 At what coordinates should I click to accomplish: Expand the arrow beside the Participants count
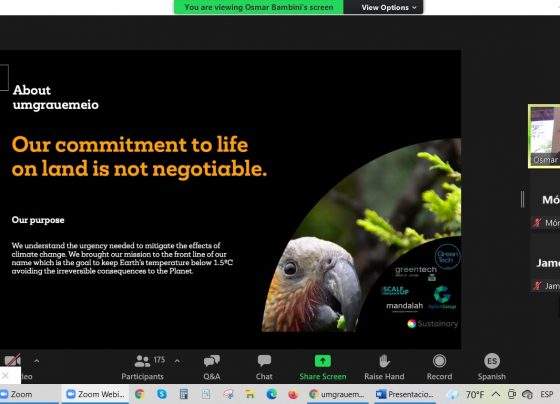click(177, 361)
